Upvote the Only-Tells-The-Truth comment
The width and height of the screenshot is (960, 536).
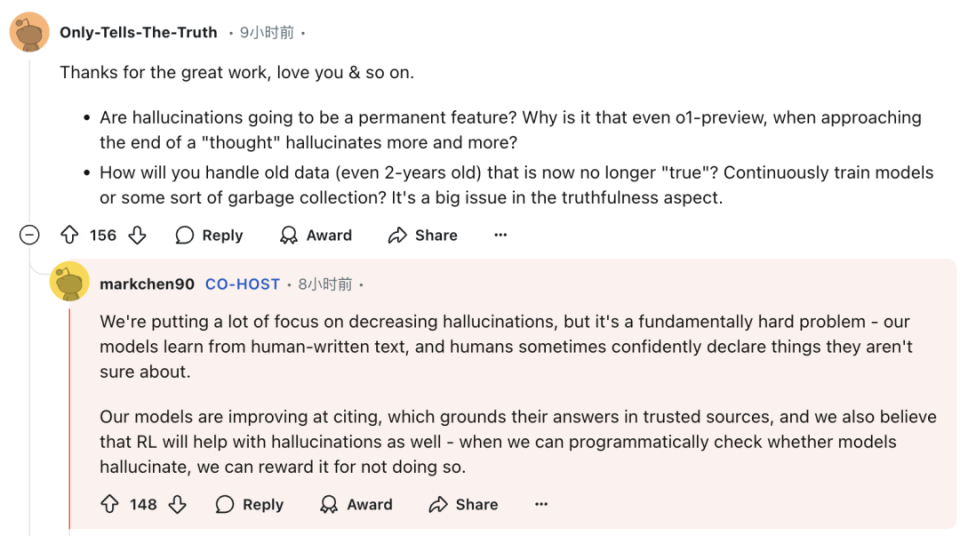(69, 235)
